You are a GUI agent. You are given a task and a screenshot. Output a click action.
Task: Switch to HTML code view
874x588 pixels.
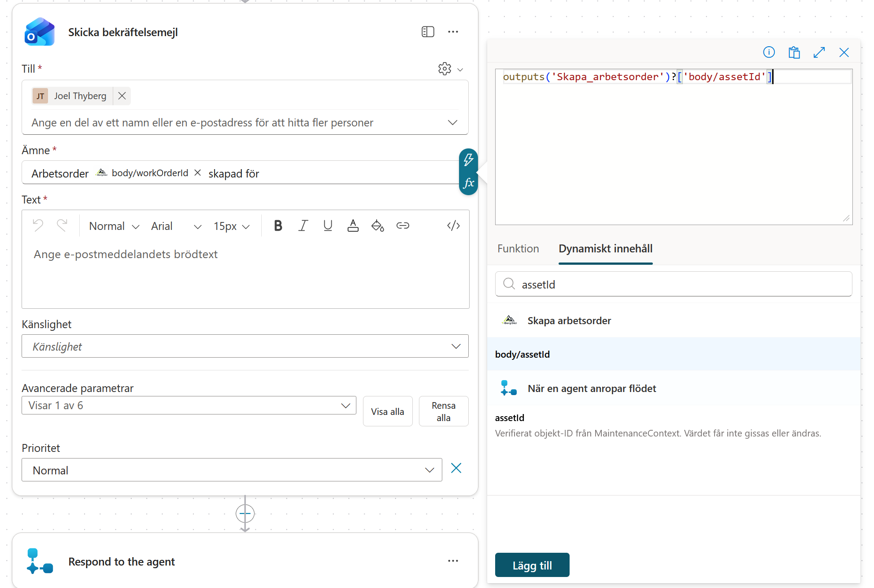click(x=453, y=226)
